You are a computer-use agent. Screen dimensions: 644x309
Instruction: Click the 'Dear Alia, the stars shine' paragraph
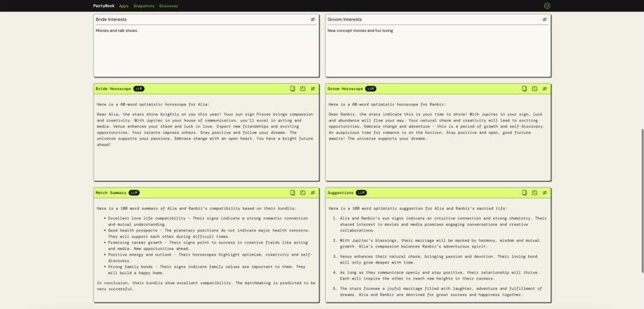(x=205, y=129)
